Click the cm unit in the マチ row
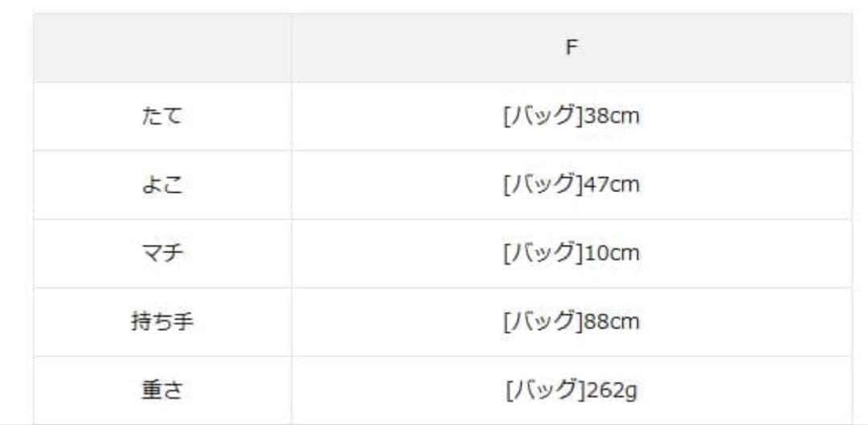Screen dimensions: 868x425 (x=625, y=254)
